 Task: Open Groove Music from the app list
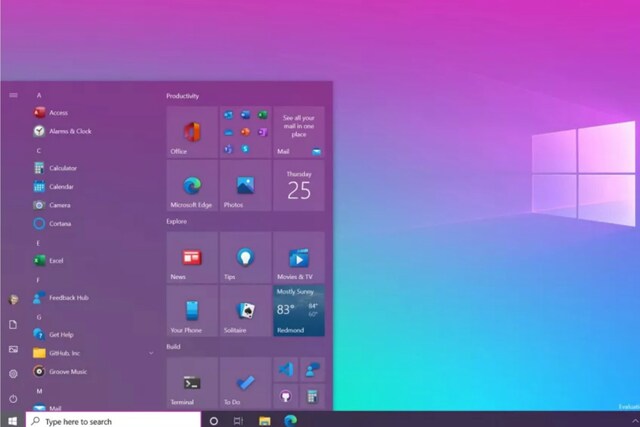94,371
